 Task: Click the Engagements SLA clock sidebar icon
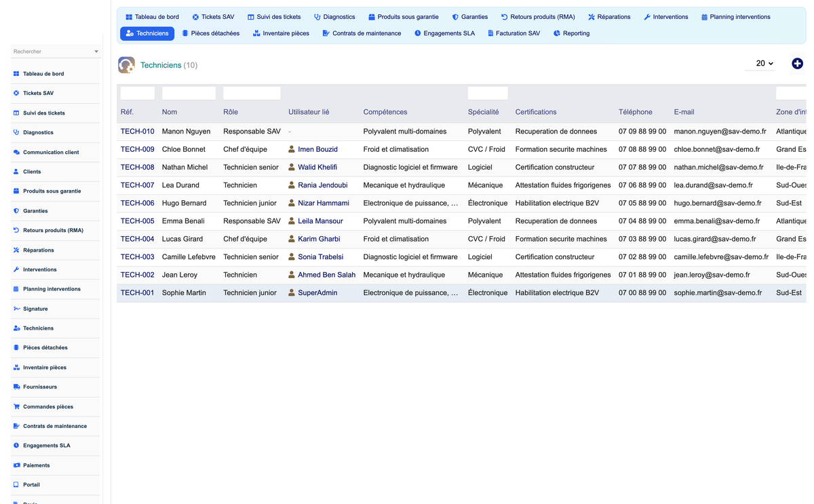16,446
